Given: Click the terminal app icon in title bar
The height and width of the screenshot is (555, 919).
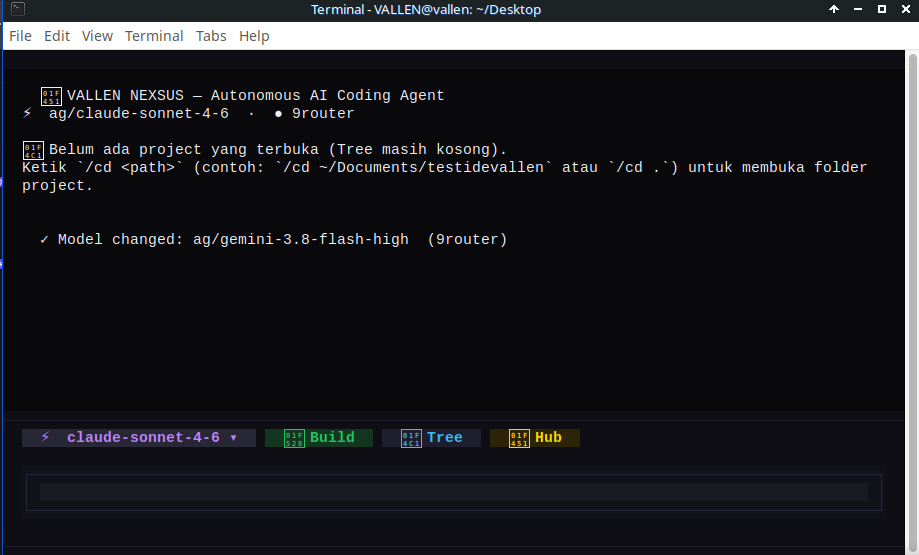Looking at the screenshot, I should tap(18, 9).
